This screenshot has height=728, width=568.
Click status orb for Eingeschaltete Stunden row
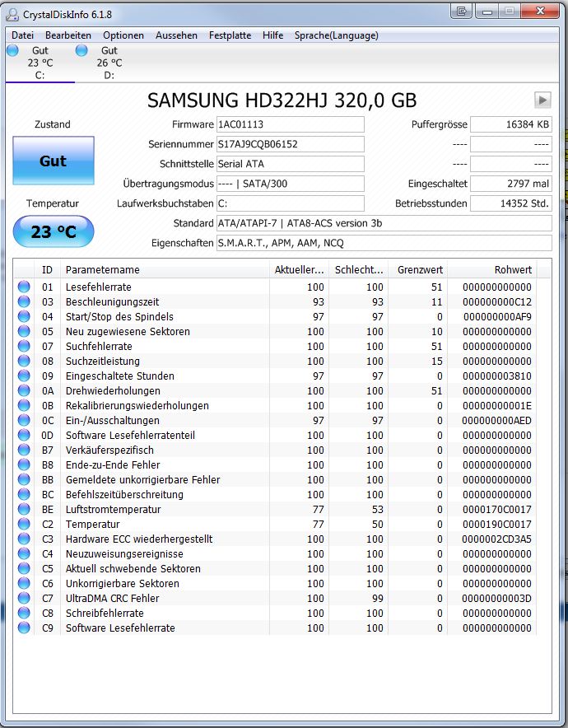point(24,376)
